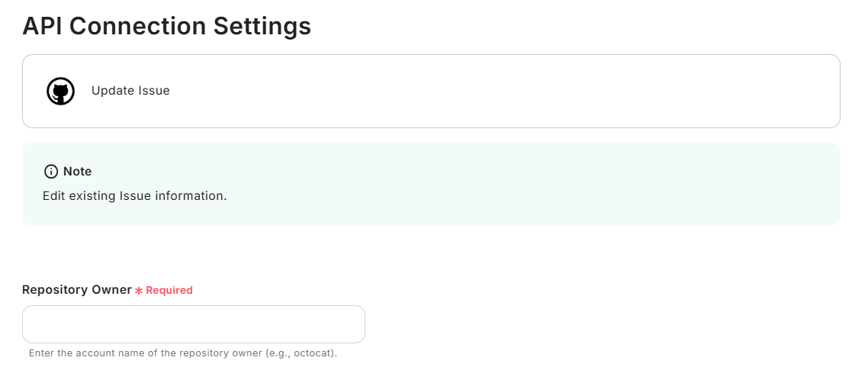
Task: Click the red Required indicator text
Action: pyautogui.click(x=169, y=291)
